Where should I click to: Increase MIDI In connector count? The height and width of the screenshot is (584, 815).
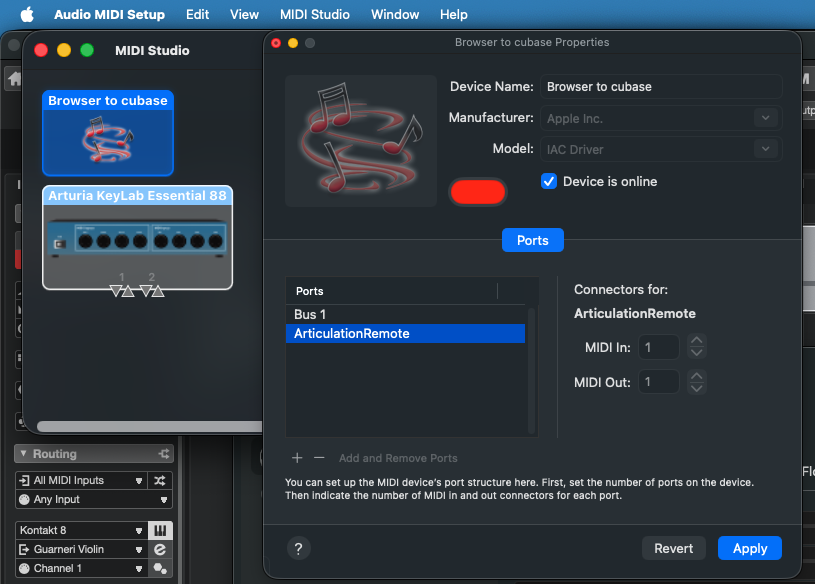pos(696,341)
